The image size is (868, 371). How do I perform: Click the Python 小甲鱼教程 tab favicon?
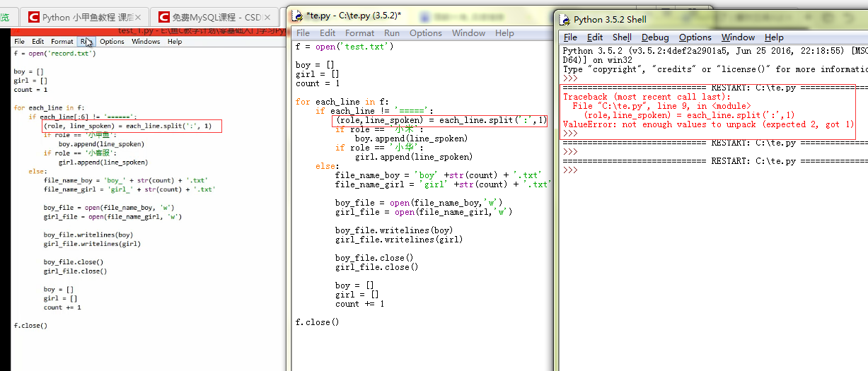31,17
